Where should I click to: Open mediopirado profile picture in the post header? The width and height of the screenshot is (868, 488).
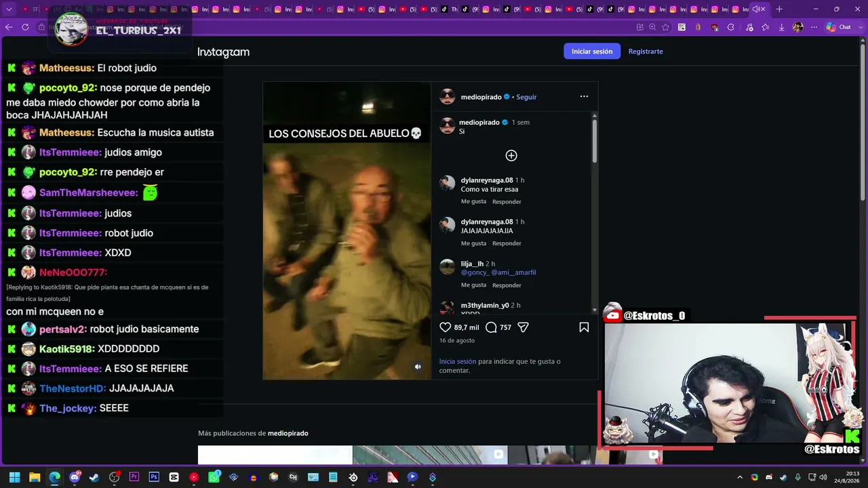448,97
